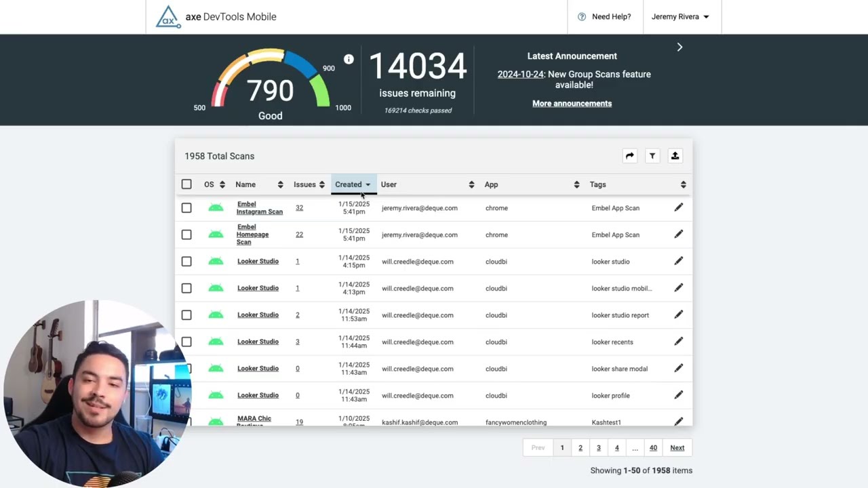Check the Embel Homepage Scan row
This screenshot has height=488, width=868.
pos(186,235)
